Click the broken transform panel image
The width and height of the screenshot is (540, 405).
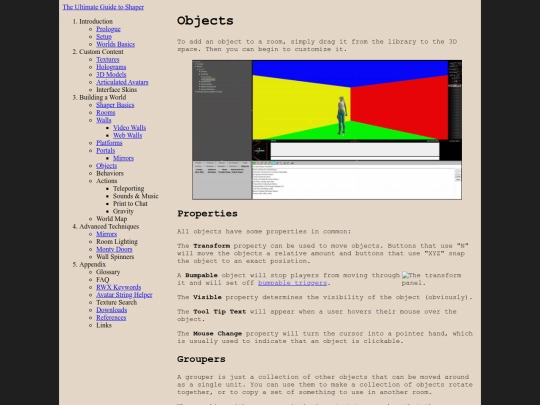coord(431,279)
